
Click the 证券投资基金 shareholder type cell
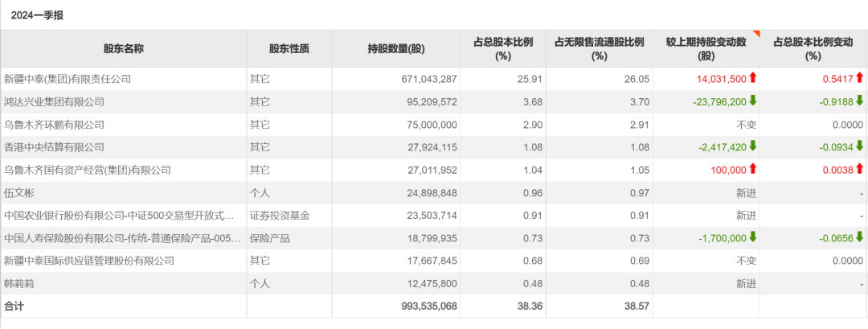[280, 216]
